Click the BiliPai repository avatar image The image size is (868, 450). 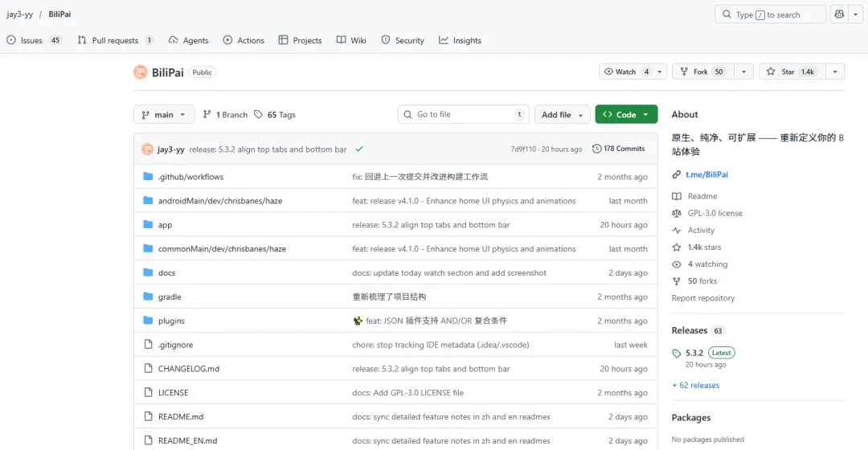tap(141, 72)
